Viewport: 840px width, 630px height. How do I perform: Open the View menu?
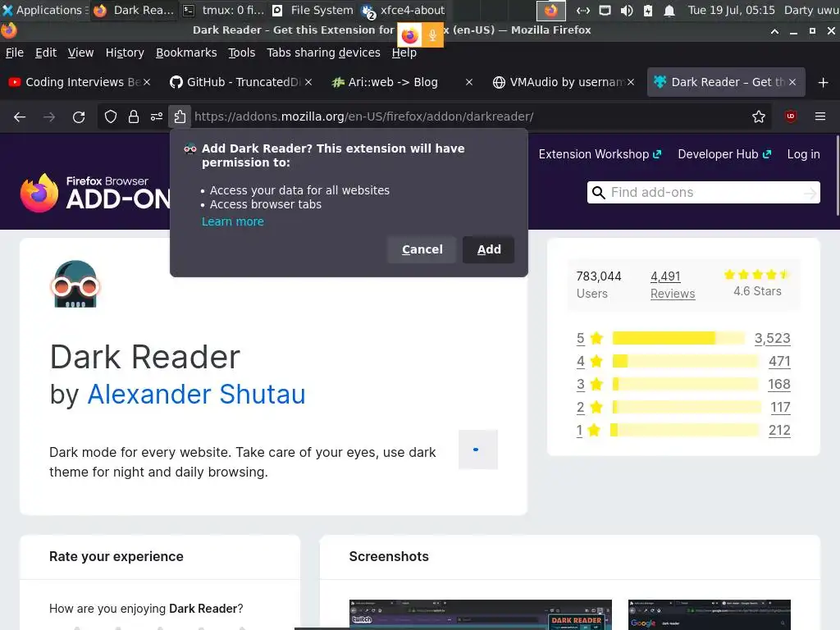tap(80, 52)
